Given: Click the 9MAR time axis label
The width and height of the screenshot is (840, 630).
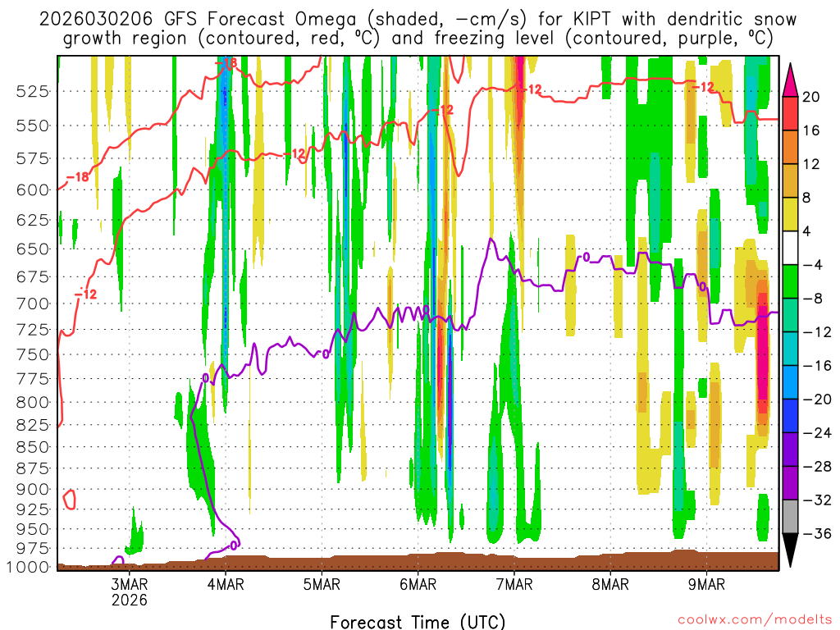Looking at the screenshot, I should click(x=706, y=584).
